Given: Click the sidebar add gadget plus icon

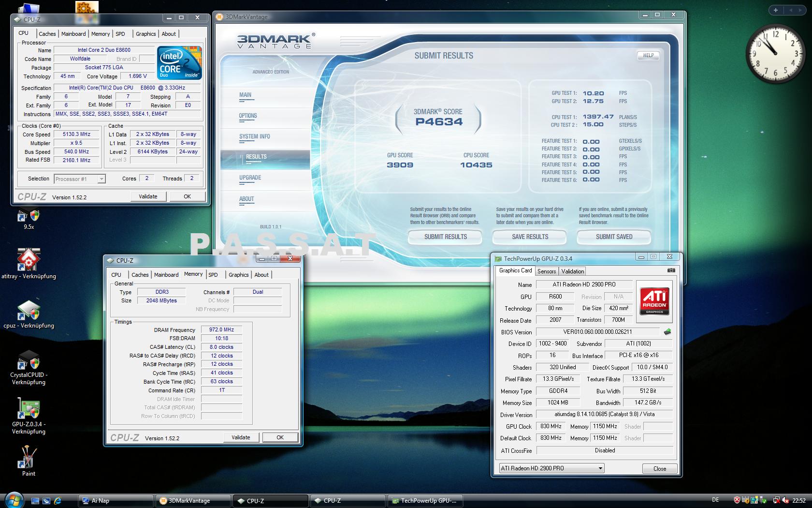Looking at the screenshot, I should coord(776,10).
